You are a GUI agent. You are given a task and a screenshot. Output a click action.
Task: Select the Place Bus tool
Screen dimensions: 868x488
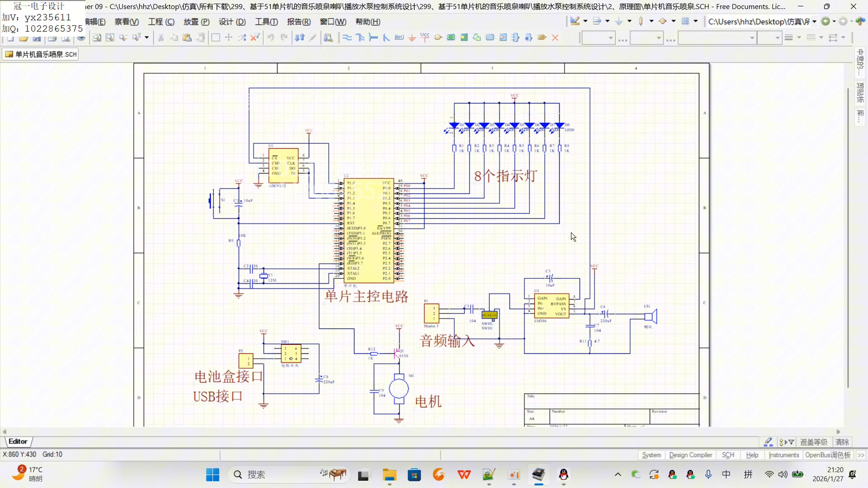[x=360, y=38]
